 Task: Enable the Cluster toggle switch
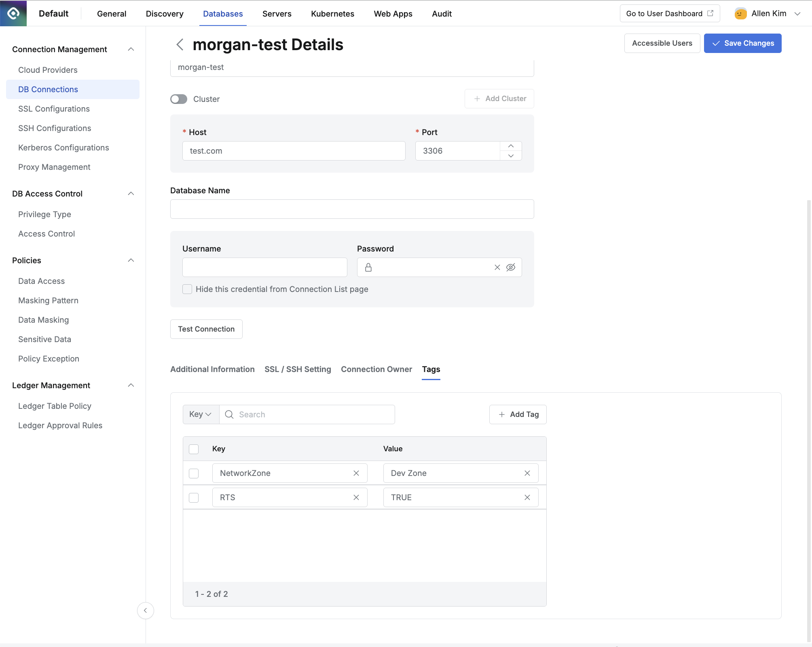(179, 99)
